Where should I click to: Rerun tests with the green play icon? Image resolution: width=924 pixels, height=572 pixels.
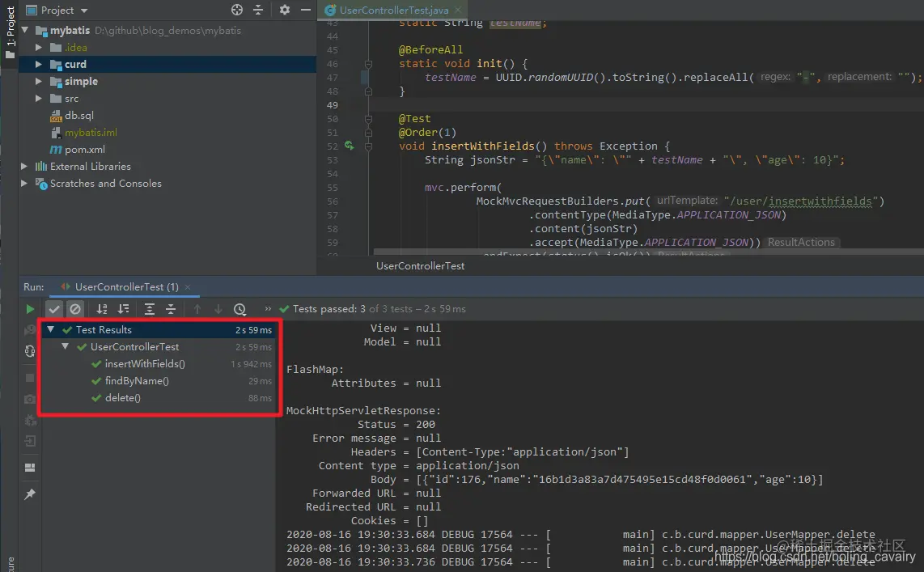pos(29,309)
